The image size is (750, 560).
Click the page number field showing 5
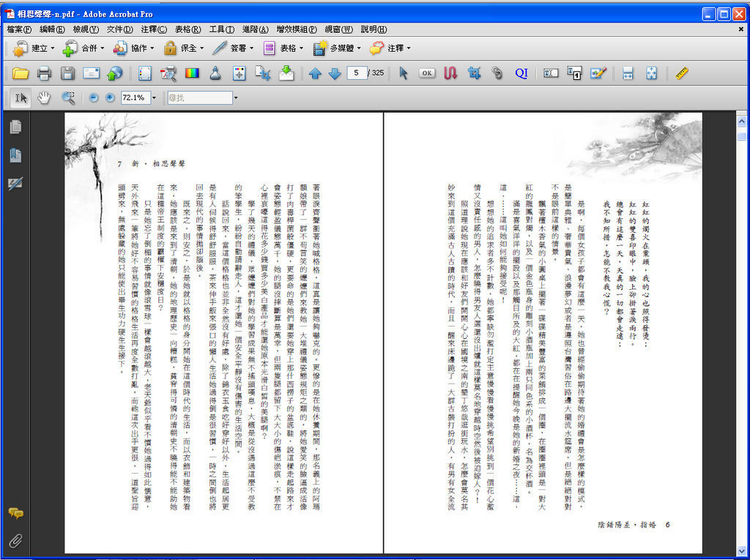[x=357, y=73]
